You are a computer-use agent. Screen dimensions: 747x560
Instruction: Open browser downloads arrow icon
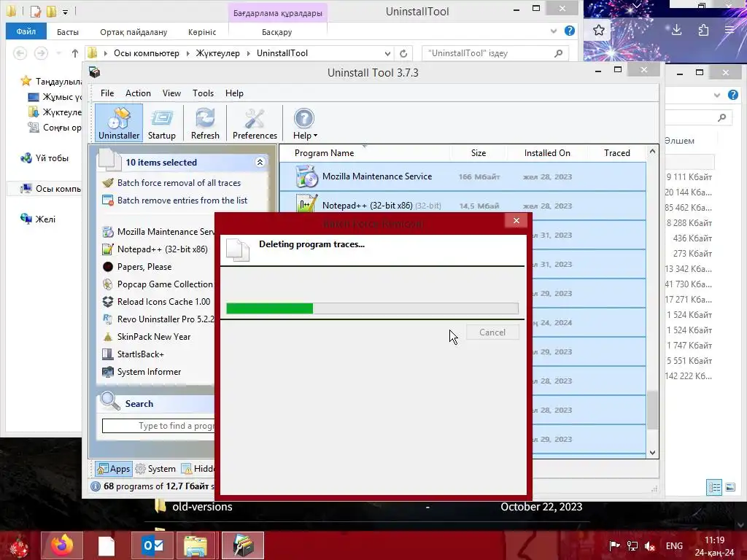(676, 30)
